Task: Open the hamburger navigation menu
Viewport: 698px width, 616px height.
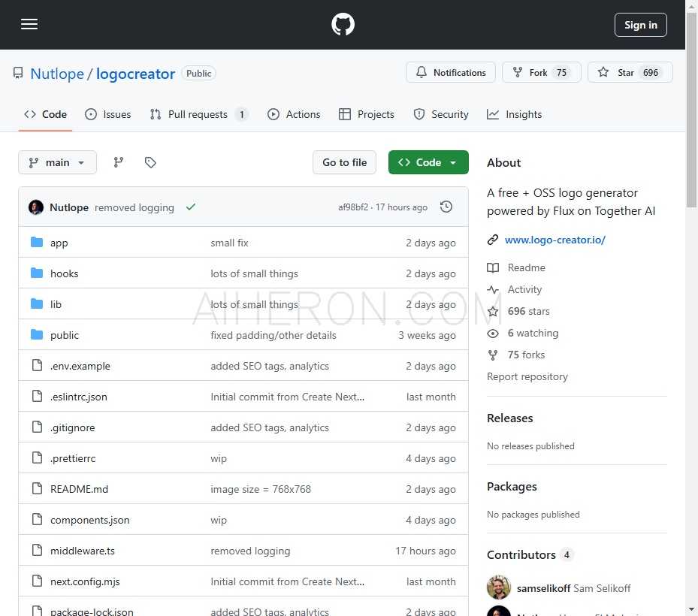Action: tap(29, 25)
